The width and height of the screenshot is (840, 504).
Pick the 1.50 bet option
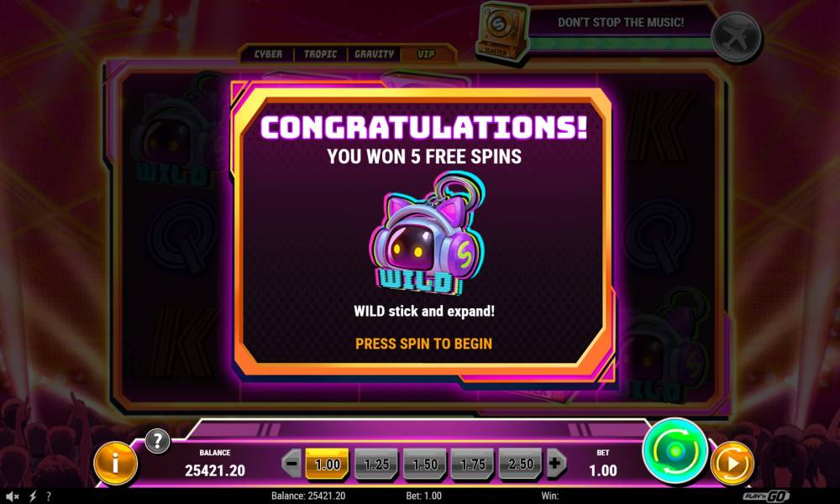point(425,464)
